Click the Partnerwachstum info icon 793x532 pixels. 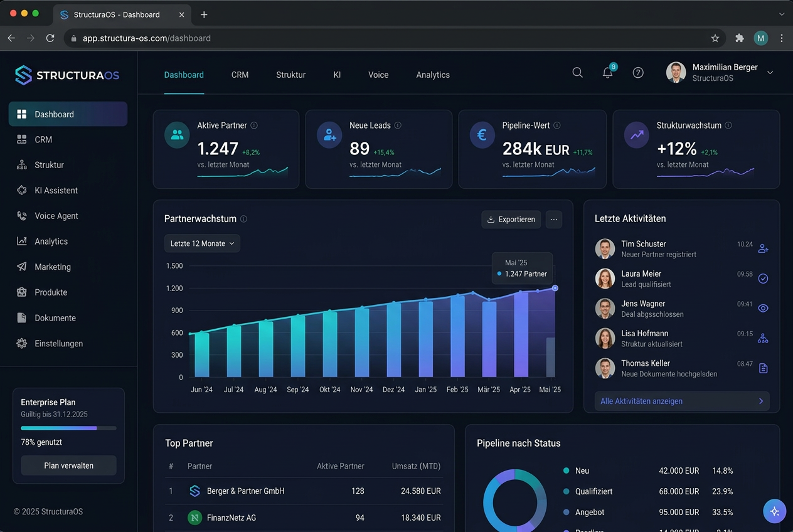(243, 219)
